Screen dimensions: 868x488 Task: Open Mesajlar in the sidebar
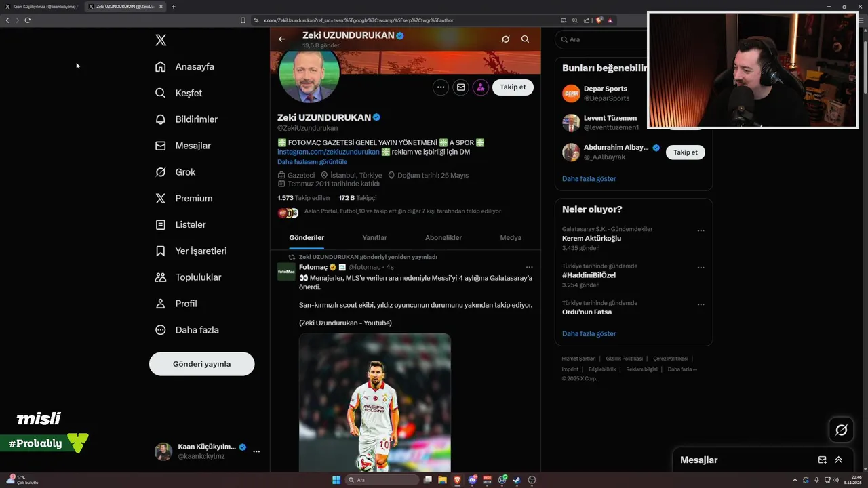(183, 146)
